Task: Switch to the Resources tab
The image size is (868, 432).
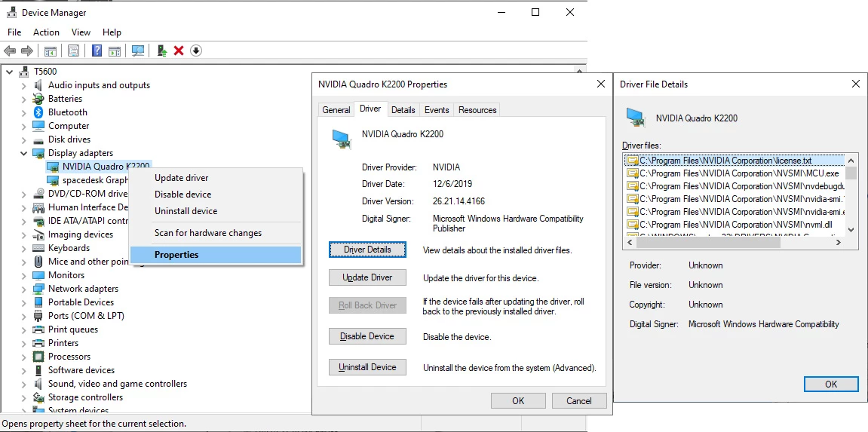Action: pyautogui.click(x=477, y=110)
